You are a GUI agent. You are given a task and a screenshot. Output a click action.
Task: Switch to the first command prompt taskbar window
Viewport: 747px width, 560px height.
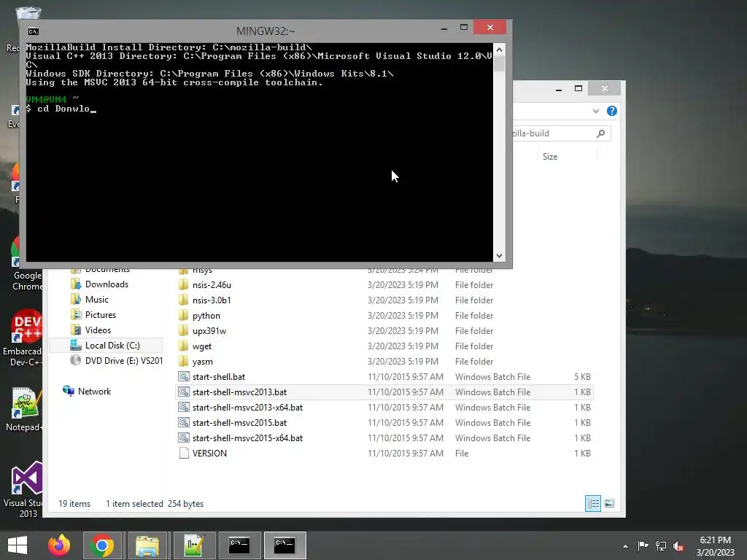(239, 545)
